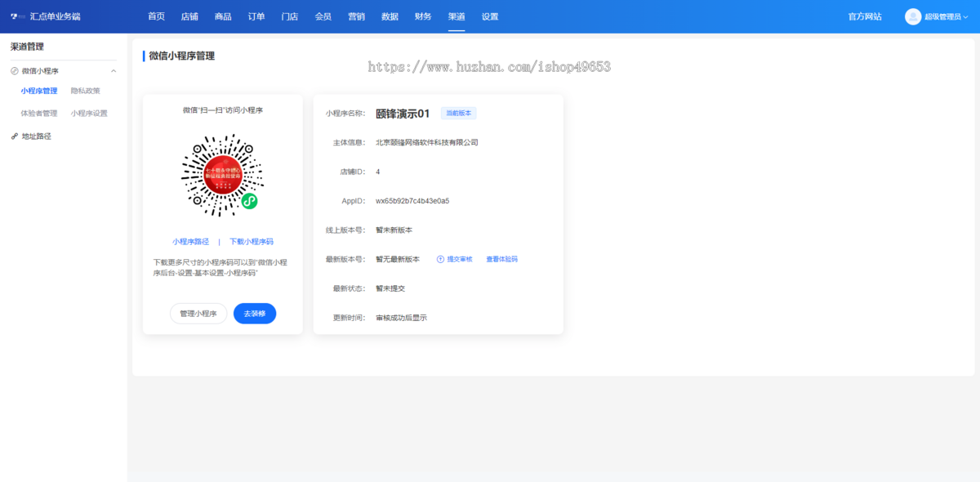Screen dimensions: 980x482
Task: Click the 当前版本 tag
Action: (459, 114)
